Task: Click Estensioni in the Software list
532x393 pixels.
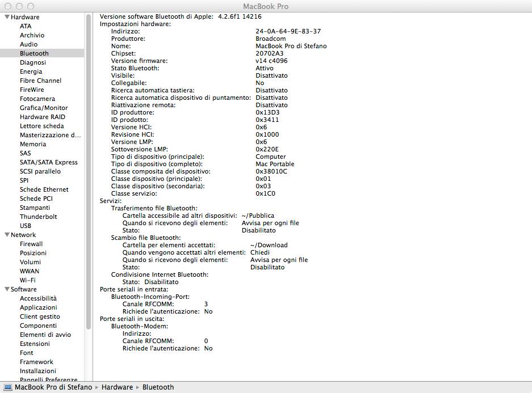Action: coord(35,344)
